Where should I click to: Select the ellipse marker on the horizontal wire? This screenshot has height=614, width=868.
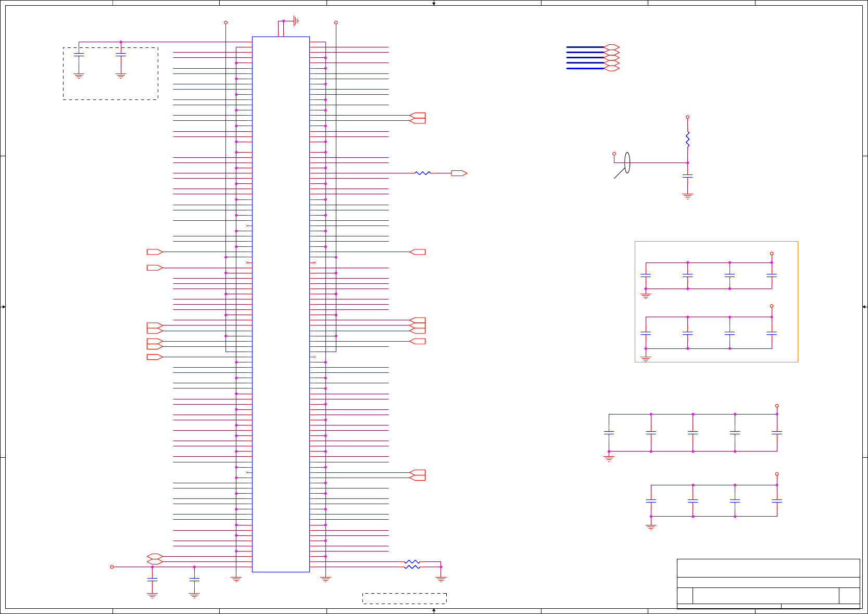point(627,162)
